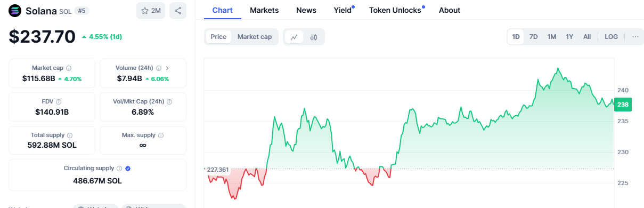Click the green 238 current price tag
Image resolution: width=644 pixels, height=208 pixels.
pyautogui.click(x=623, y=105)
